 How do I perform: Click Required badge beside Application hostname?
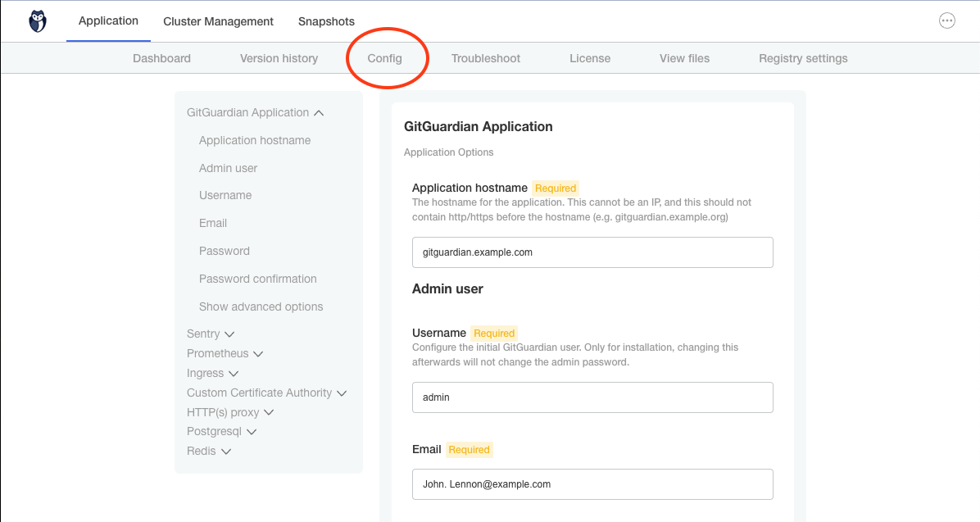click(556, 188)
